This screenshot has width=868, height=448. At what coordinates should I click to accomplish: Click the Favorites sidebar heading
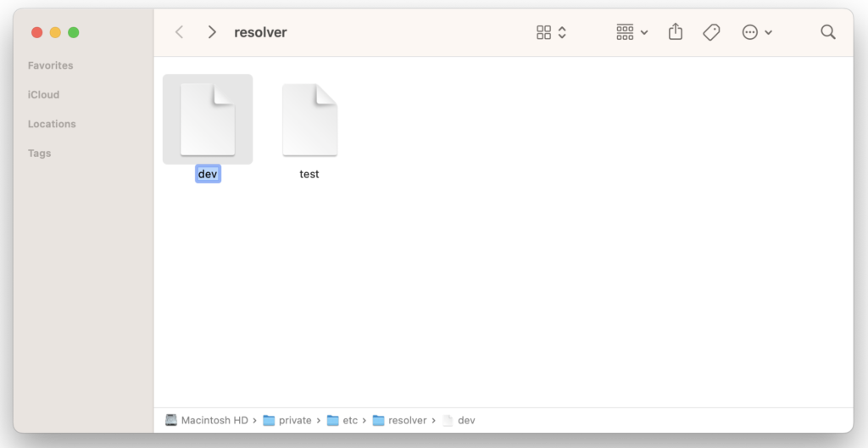click(50, 65)
